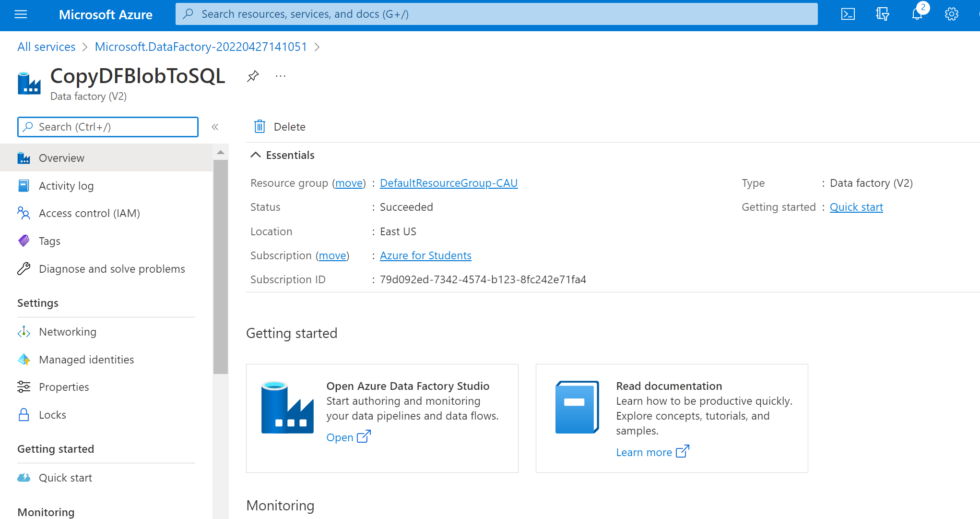This screenshot has width=980, height=519.
Task: Click the Data Factory Studio card icon
Action: [287, 408]
